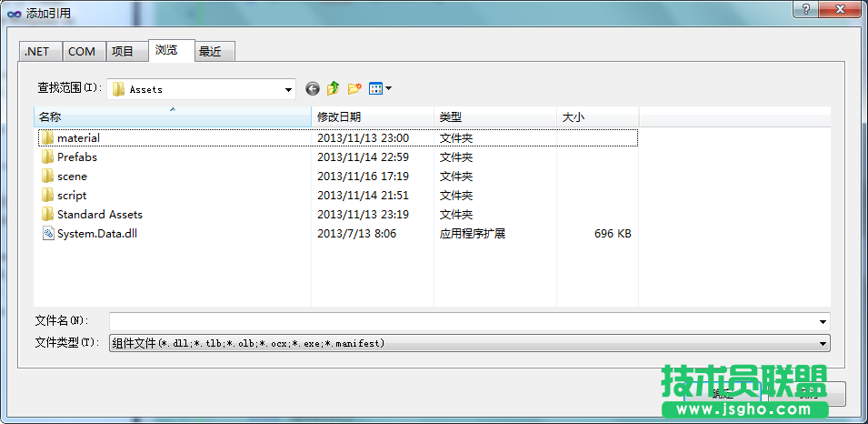Image resolution: width=868 pixels, height=424 pixels.
Task: Sort by the 修改日期 column header
Action: (373, 117)
